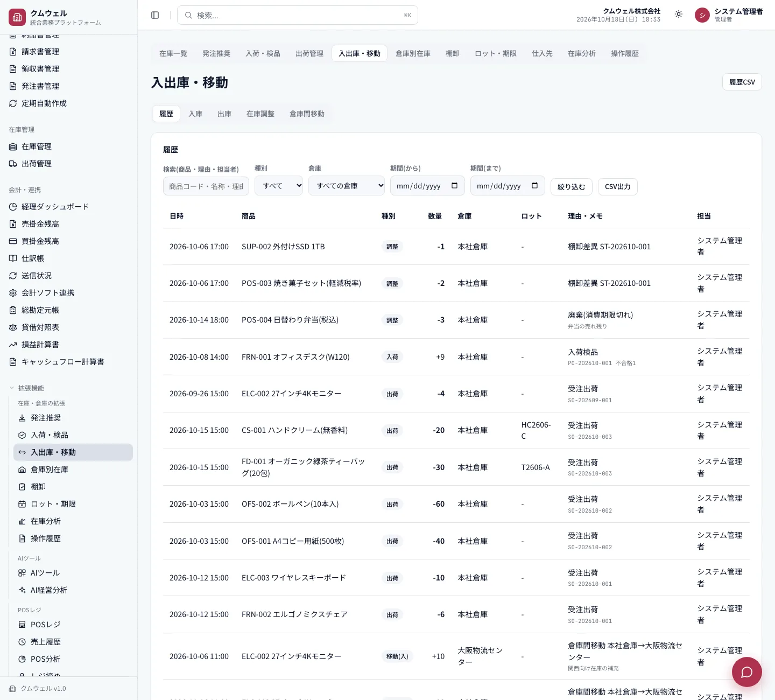This screenshot has width=775, height=700.
Task: Collapse the 拡張機能 section
Action: tap(27, 388)
